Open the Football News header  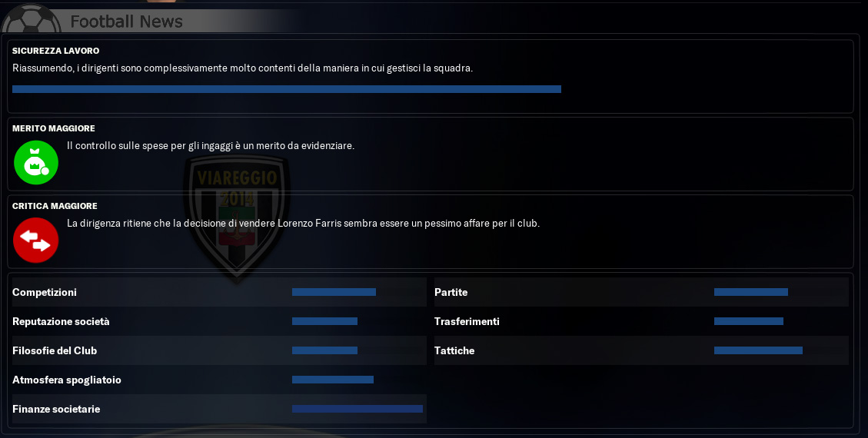coord(126,21)
